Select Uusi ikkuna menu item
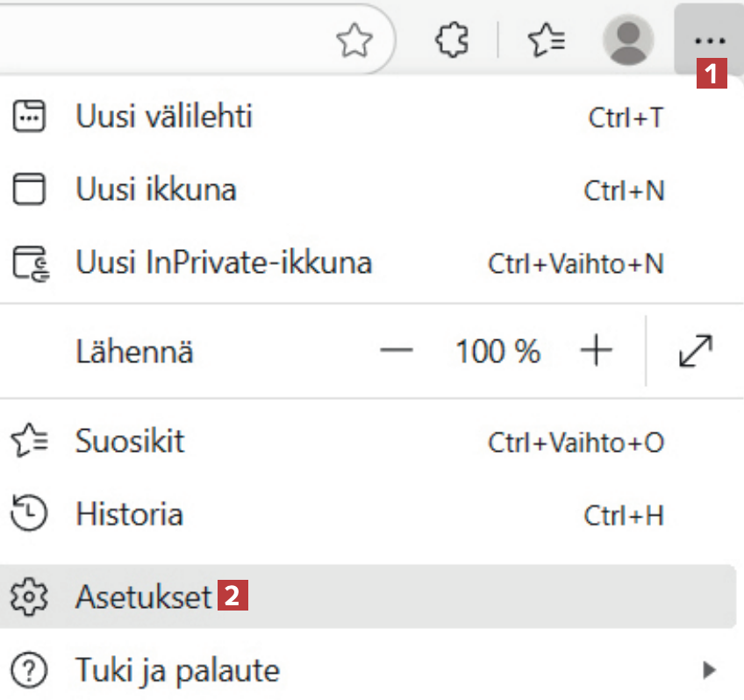This screenshot has width=744, height=700. (x=156, y=189)
